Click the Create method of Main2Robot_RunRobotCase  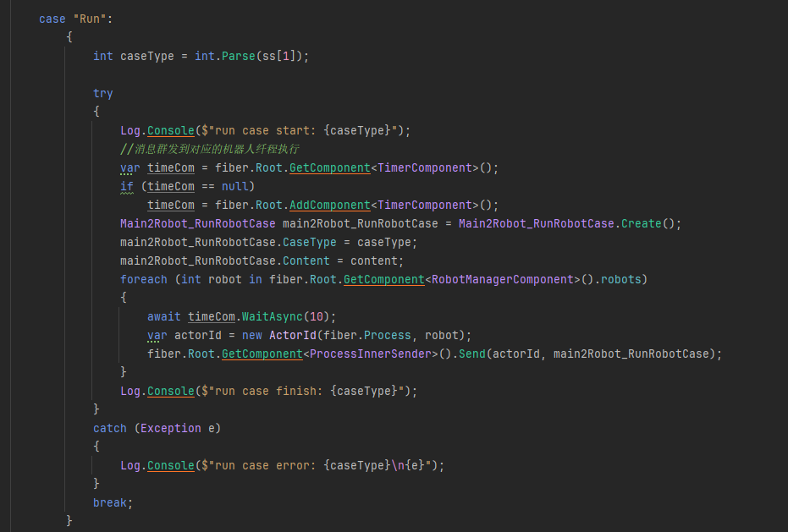click(x=641, y=223)
